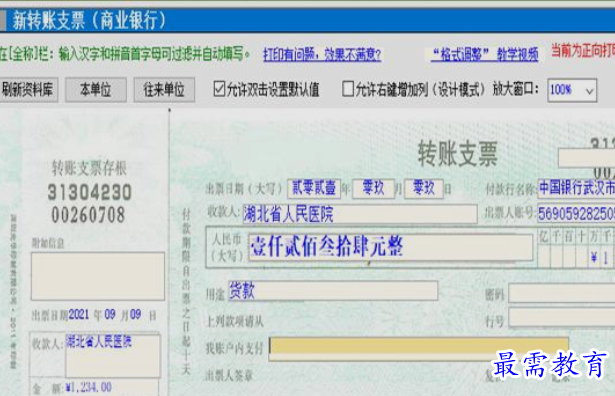This screenshot has height=396, width=615.
Task: Open the "格式调整" 教学视频 link
Action: coord(485,54)
